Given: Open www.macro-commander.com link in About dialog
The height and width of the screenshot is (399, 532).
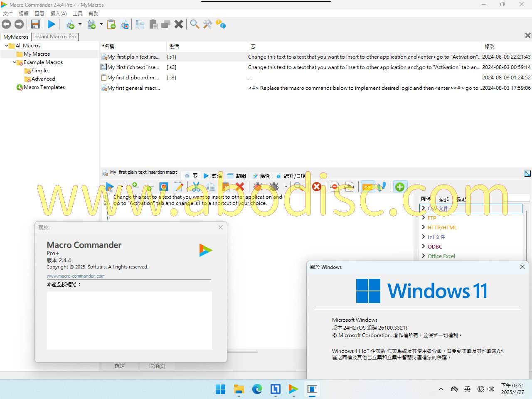Looking at the screenshot, I should [76, 276].
